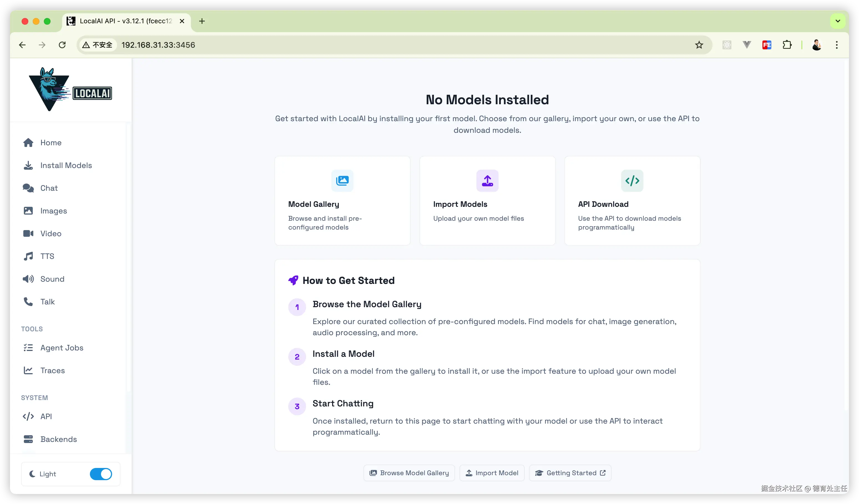859x504 pixels.
Task: Click the Import Models upload icon
Action: coord(487,180)
